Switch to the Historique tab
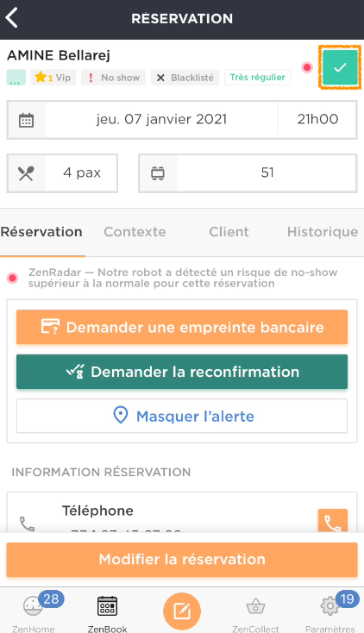Screen dimensions: 364x633 (x=323, y=232)
